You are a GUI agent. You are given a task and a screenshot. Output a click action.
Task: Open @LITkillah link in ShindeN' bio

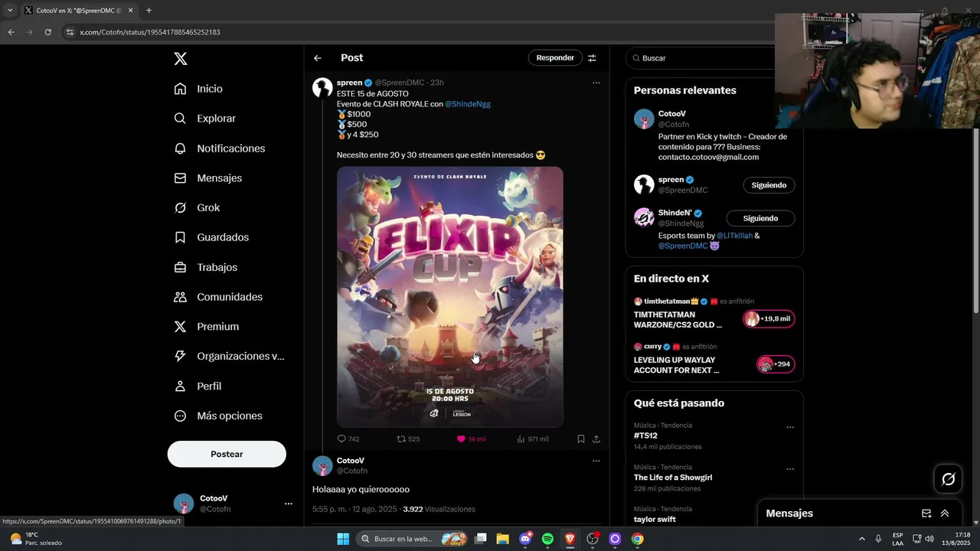click(x=734, y=236)
